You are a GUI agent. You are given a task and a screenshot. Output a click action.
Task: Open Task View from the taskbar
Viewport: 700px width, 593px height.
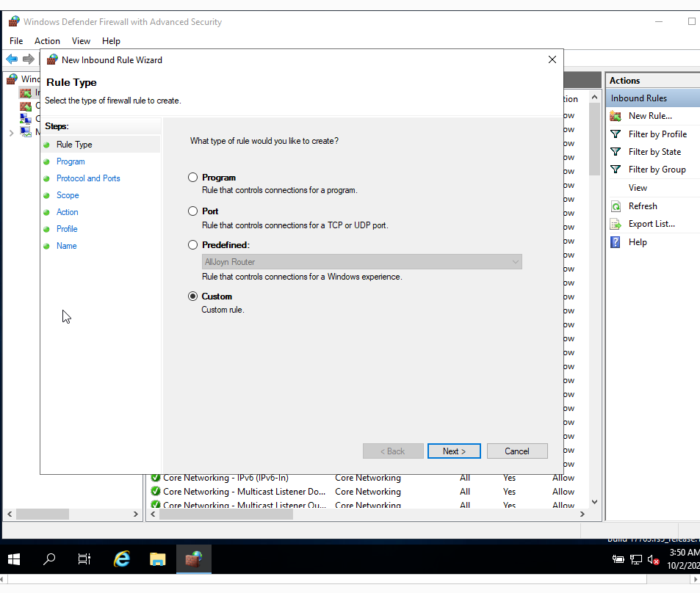pyautogui.click(x=84, y=559)
